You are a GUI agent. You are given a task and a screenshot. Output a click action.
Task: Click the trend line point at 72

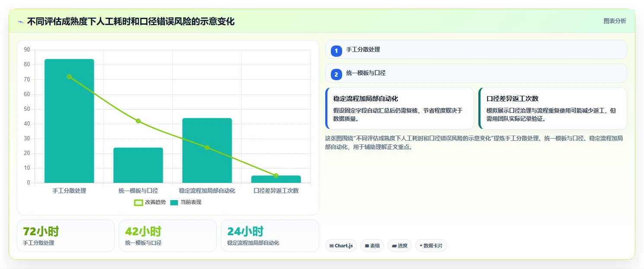coord(69,77)
